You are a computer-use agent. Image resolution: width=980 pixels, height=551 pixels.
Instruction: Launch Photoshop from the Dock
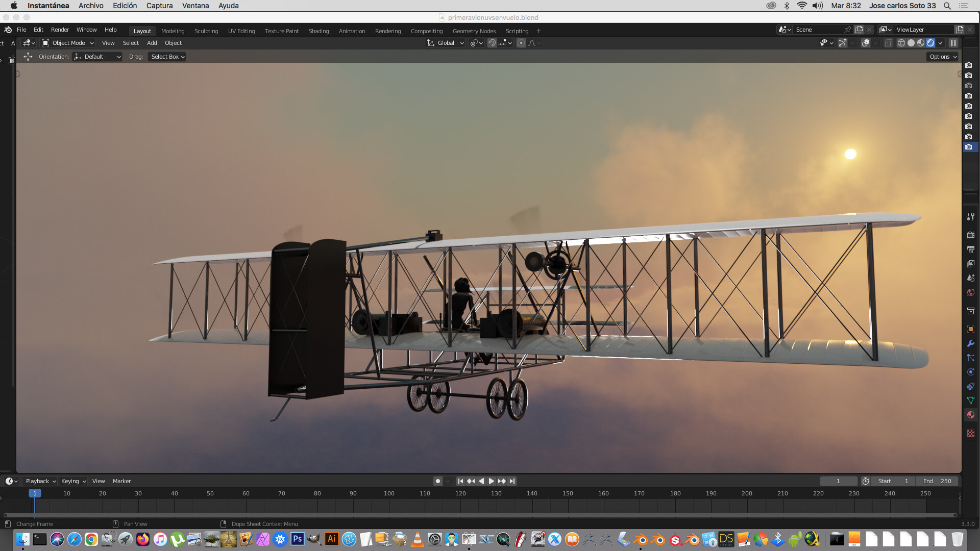tap(297, 539)
